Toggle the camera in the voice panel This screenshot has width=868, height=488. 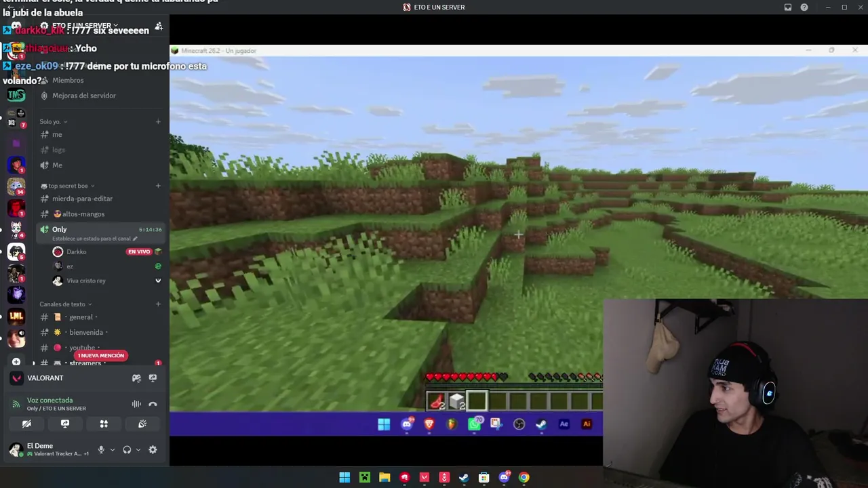pyautogui.click(x=26, y=424)
